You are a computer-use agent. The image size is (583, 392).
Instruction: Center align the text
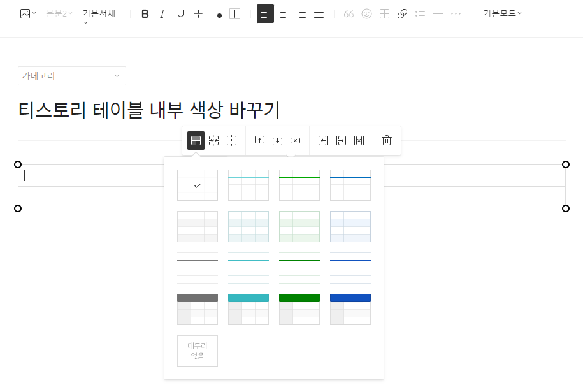pos(283,14)
